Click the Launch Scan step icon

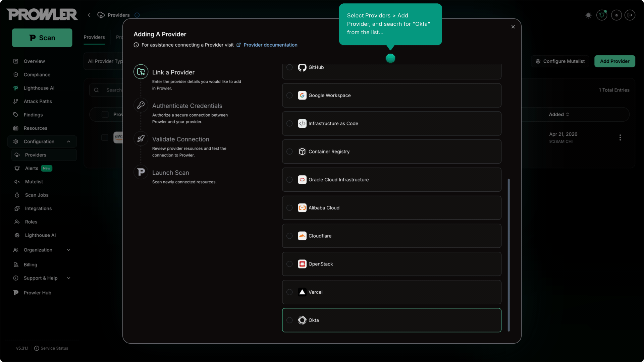coord(141,172)
